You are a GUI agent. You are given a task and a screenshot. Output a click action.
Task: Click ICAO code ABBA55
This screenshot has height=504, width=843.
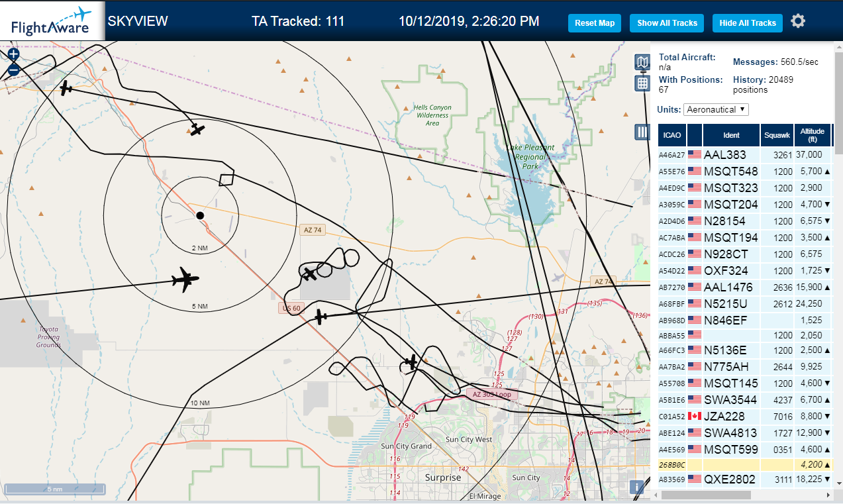[671, 335]
